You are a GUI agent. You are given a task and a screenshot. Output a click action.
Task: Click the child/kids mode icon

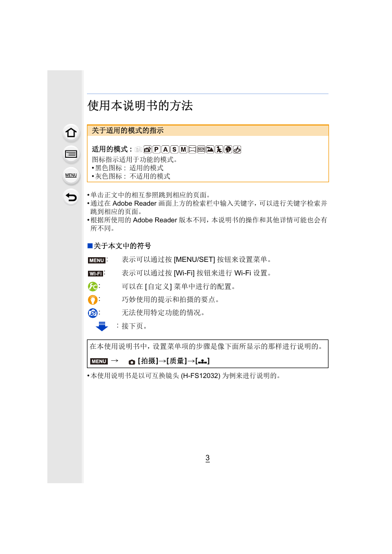click(x=219, y=149)
